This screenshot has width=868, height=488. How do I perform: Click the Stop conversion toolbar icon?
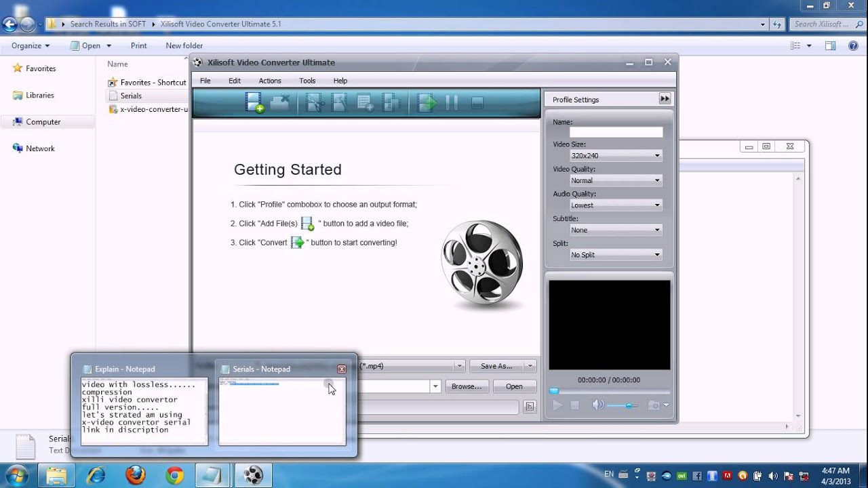point(477,103)
